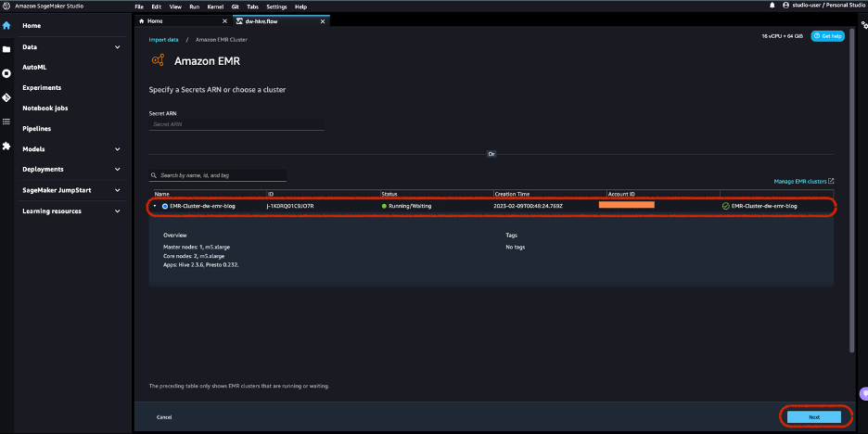Open the File menu
This screenshot has height=434, width=868.
[139, 6]
